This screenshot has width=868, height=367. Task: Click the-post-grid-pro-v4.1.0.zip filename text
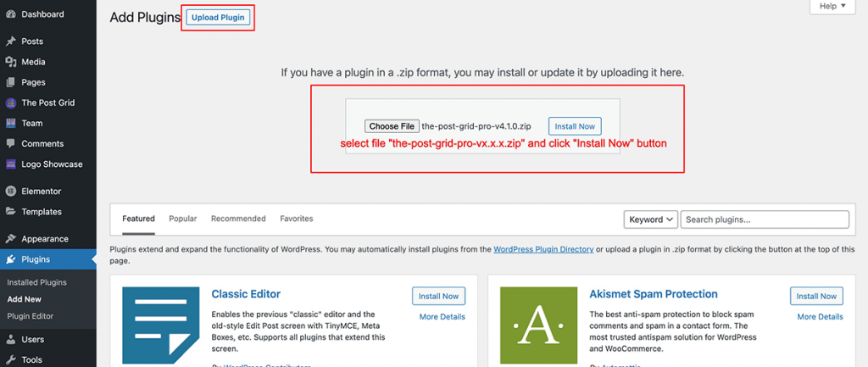(x=476, y=126)
